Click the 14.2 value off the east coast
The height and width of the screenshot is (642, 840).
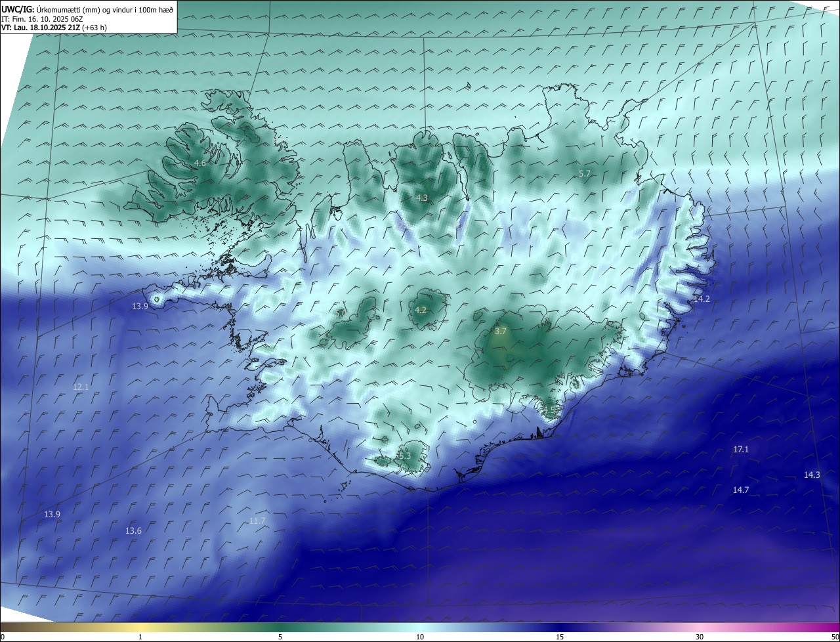pyautogui.click(x=702, y=299)
